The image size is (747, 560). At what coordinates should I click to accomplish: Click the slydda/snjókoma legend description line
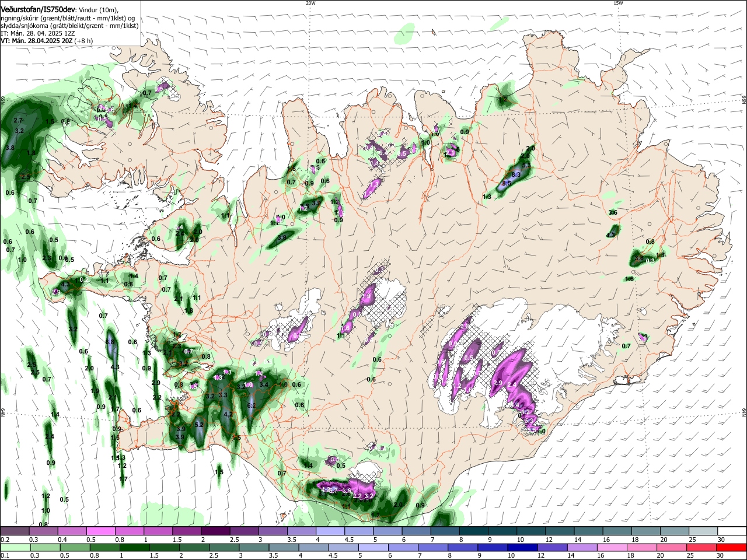(x=69, y=26)
